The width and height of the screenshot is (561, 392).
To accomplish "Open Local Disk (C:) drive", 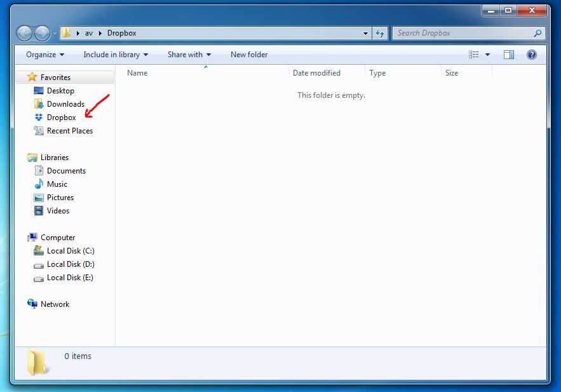I will (x=70, y=251).
